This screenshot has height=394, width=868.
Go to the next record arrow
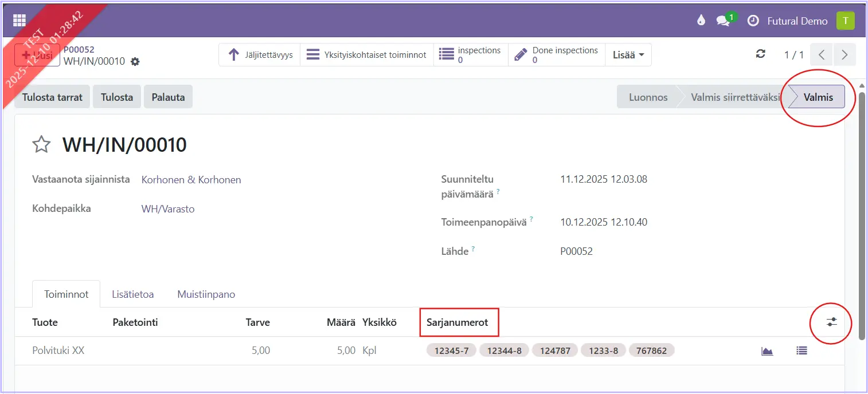844,55
